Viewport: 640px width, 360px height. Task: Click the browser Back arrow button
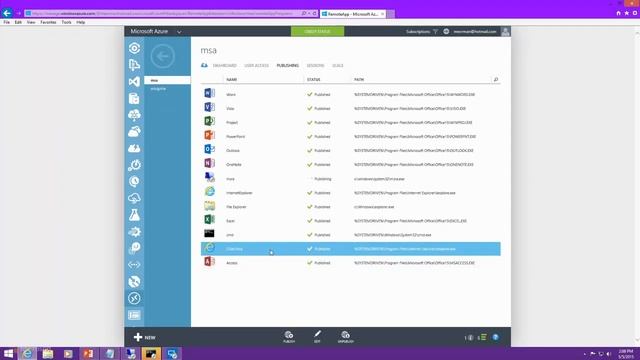click(7, 13)
